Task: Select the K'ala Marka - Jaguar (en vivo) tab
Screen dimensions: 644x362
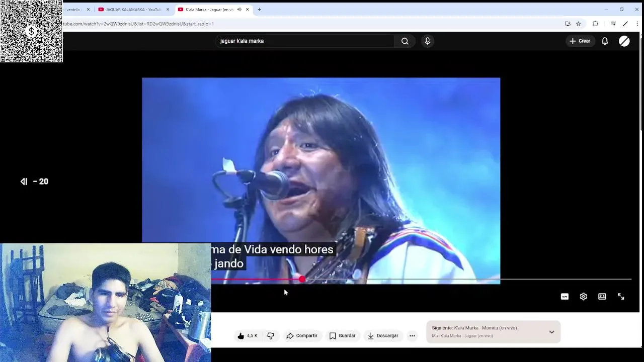Action: click(x=210, y=10)
